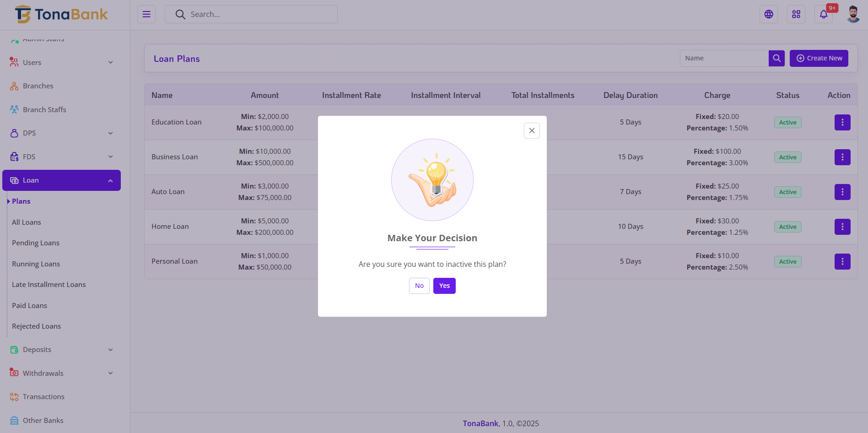868x433 pixels.
Task: Confirm with the Yes button
Action: coord(444,286)
